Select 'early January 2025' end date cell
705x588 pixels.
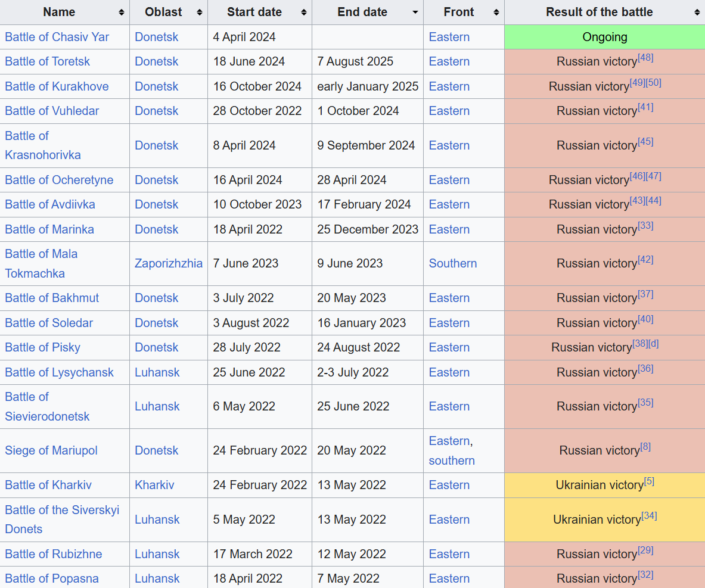pyautogui.click(x=368, y=86)
